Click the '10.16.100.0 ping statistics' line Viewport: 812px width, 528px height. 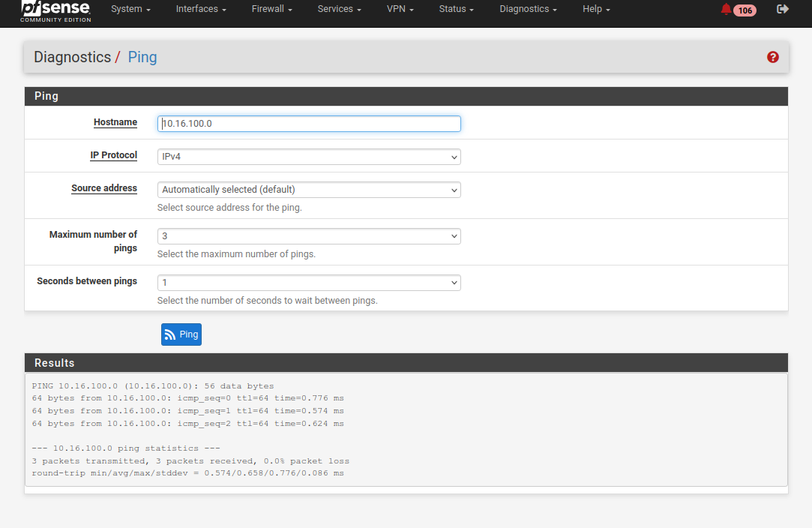click(126, 448)
